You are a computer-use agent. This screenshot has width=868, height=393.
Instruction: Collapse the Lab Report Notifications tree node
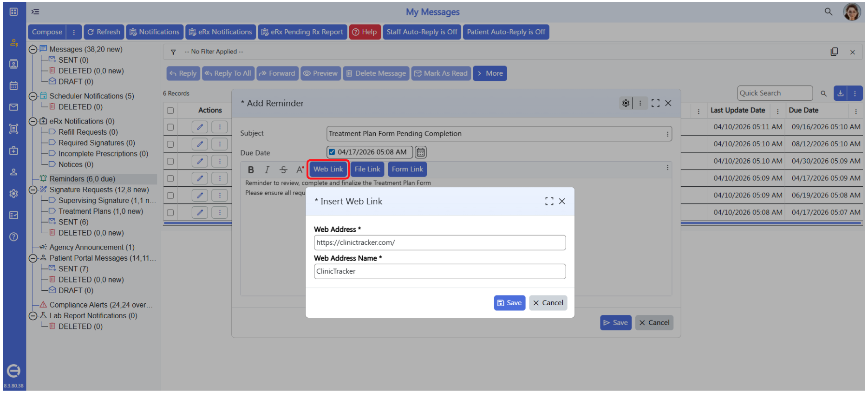pos(33,316)
